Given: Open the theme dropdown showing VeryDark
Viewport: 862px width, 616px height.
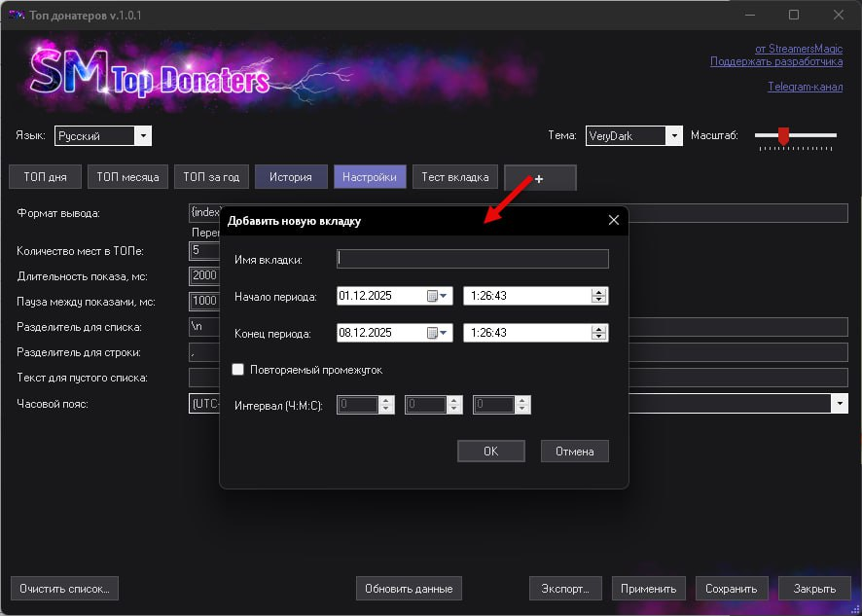Looking at the screenshot, I should click(x=673, y=136).
